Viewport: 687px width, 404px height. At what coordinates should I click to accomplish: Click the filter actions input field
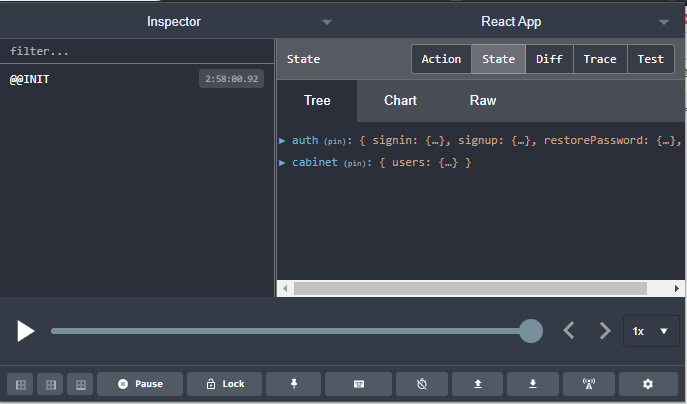coord(137,51)
